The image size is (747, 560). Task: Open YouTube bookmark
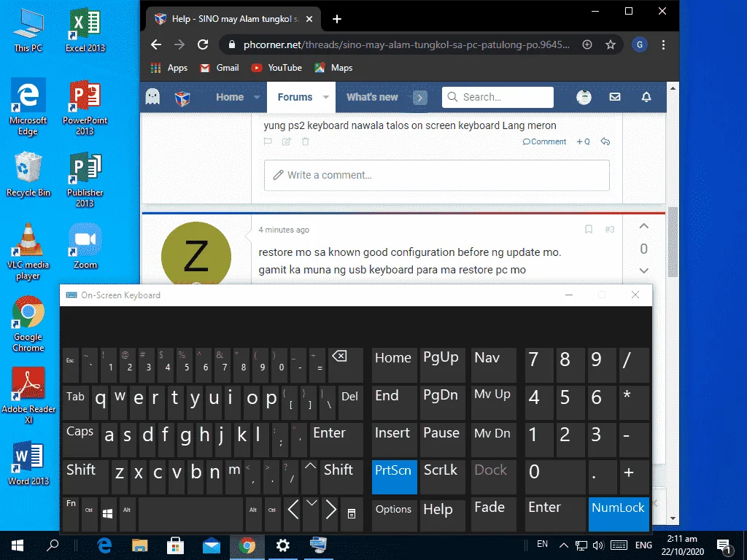pyautogui.click(x=276, y=68)
